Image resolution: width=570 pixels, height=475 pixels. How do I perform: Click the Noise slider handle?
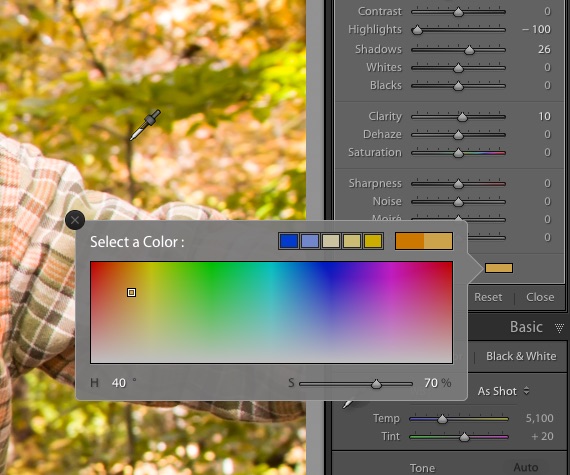(458, 202)
